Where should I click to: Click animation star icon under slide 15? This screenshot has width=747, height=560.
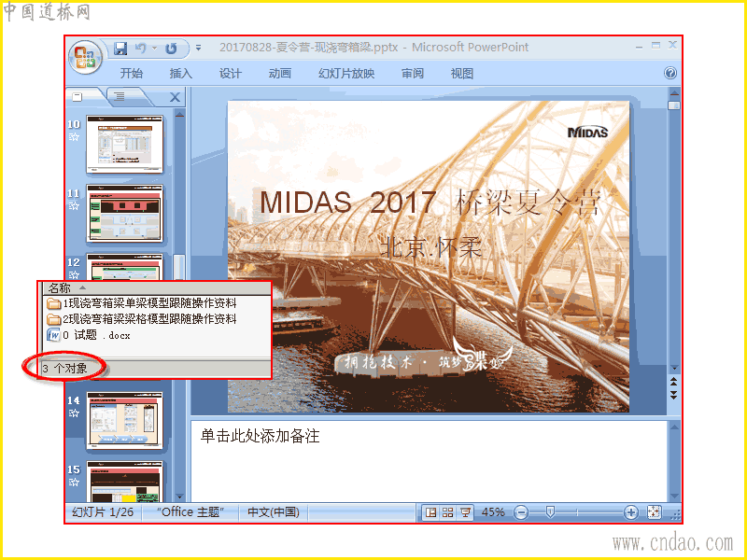pos(74,482)
